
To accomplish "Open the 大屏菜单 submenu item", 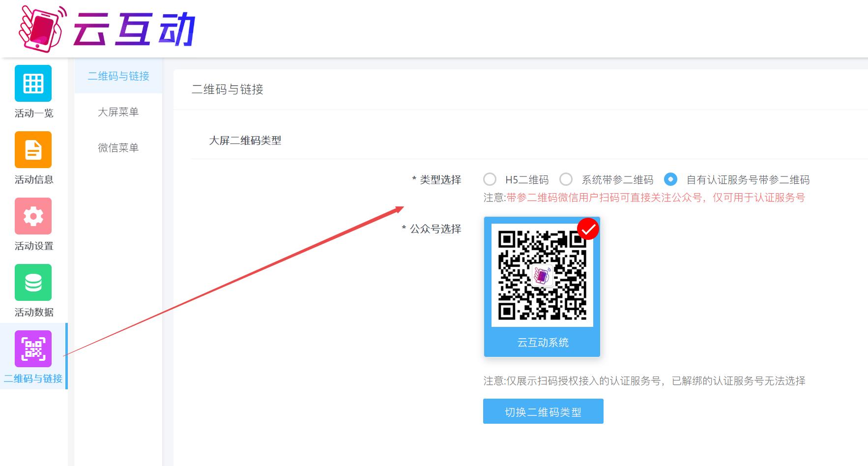I will tap(118, 112).
